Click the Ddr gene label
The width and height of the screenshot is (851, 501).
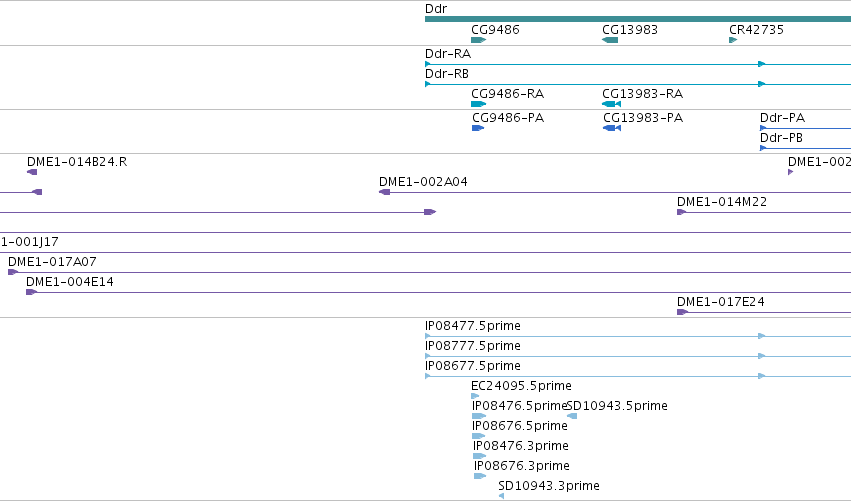(436, 9)
